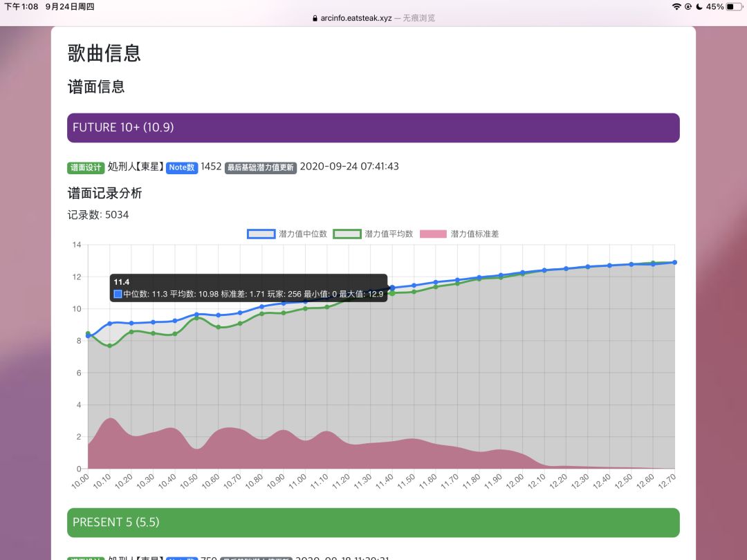Select the blue median point at 10.10
This screenshot has height=560, width=747.
(x=109, y=324)
